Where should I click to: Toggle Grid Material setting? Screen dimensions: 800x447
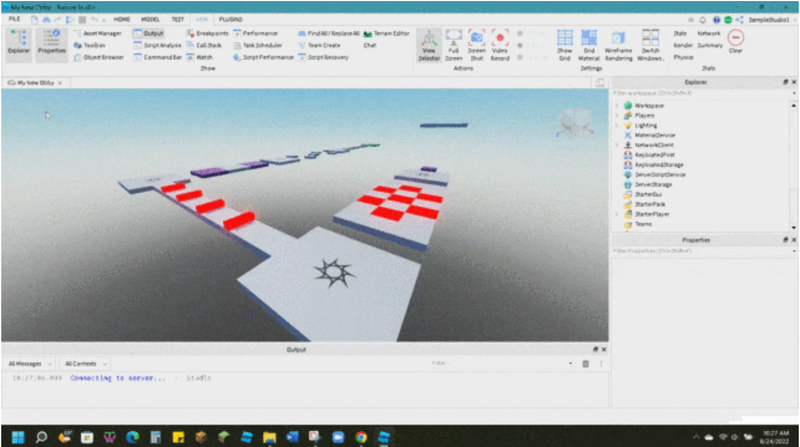point(589,45)
